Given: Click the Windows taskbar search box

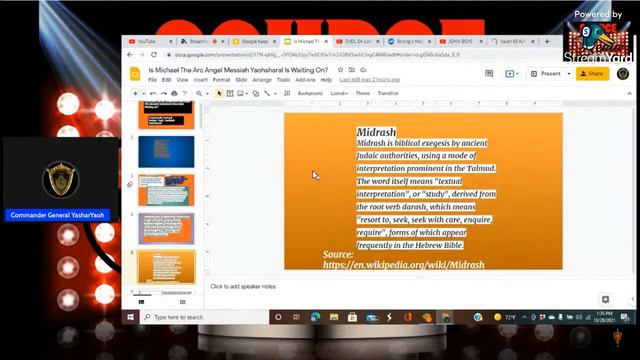Looking at the screenshot, I should [204, 317].
